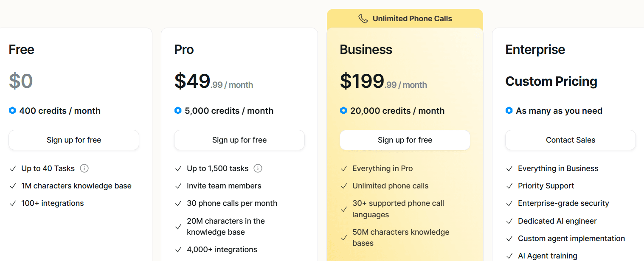Click the phone icon above the Business plan
Image resolution: width=644 pixels, height=261 pixels.
[363, 18]
